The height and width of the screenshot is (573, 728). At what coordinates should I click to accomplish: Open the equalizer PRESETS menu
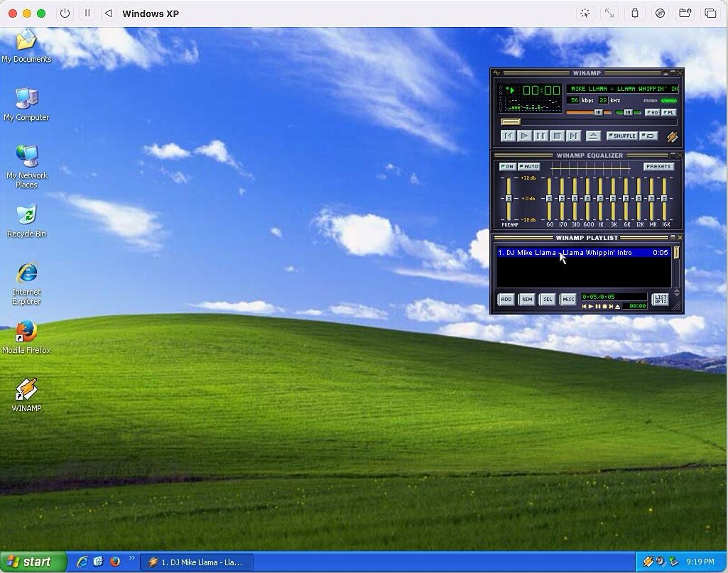pyautogui.click(x=658, y=167)
